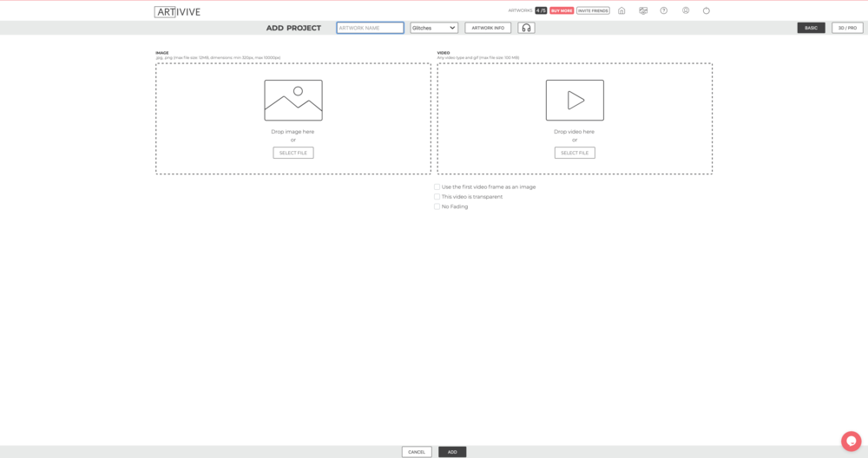Image resolution: width=868 pixels, height=458 pixels.
Task: Open the help question mark icon
Action: pyautogui.click(x=664, y=10)
